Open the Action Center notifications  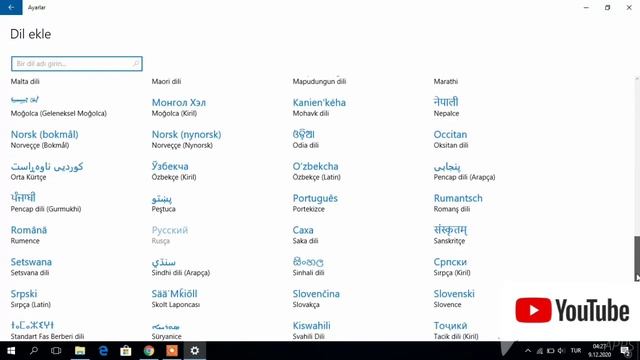(x=625, y=351)
